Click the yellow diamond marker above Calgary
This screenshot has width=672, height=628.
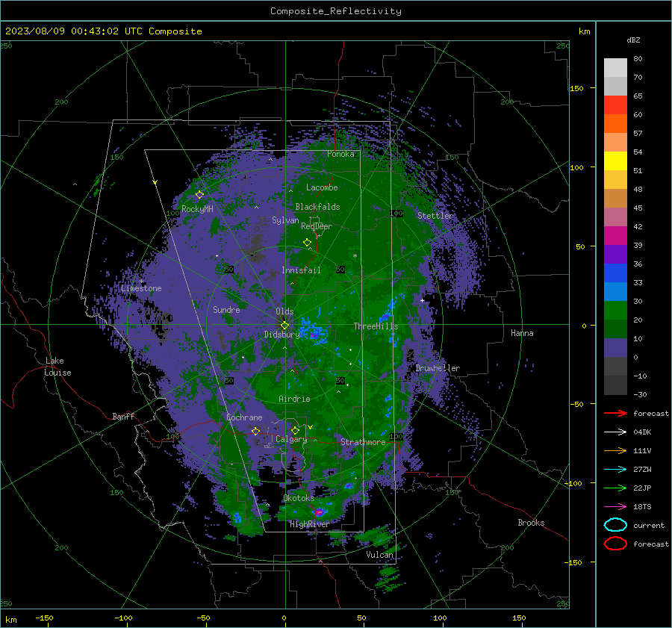295,430
